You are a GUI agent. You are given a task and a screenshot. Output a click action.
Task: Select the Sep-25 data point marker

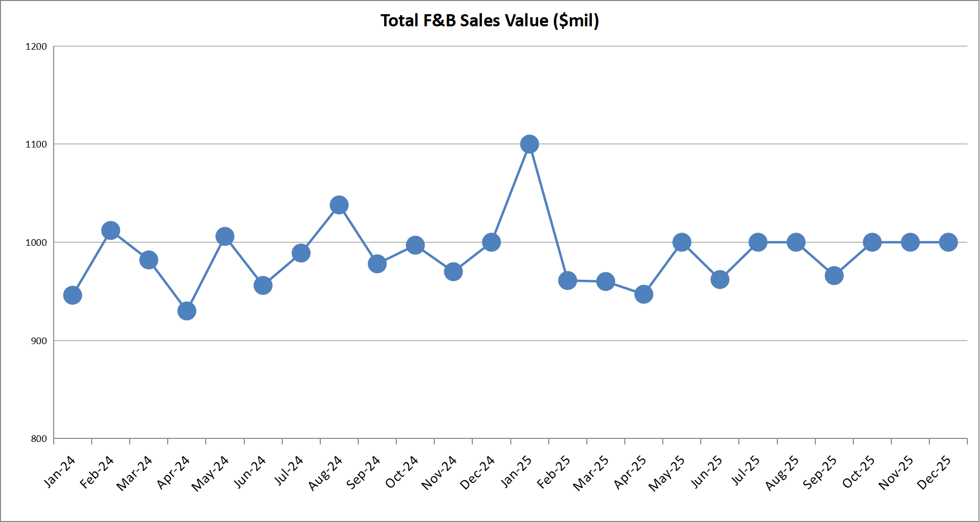834,276
